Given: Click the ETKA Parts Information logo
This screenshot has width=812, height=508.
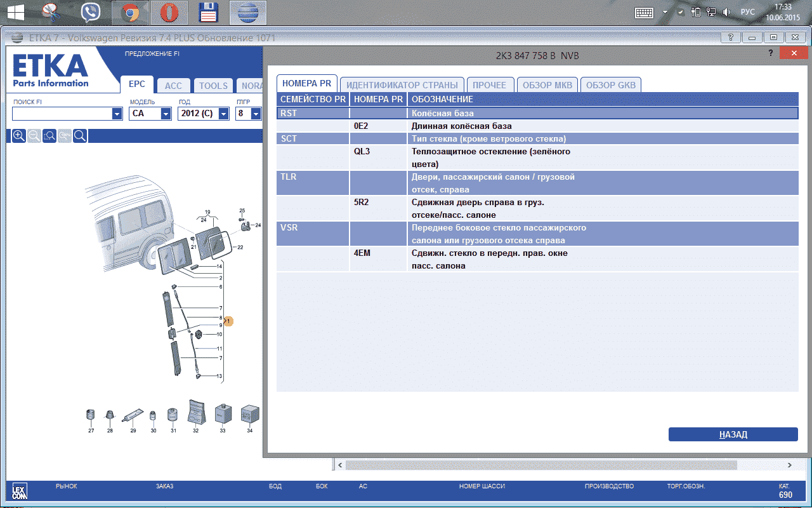Looking at the screenshot, I should click(51, 70).
